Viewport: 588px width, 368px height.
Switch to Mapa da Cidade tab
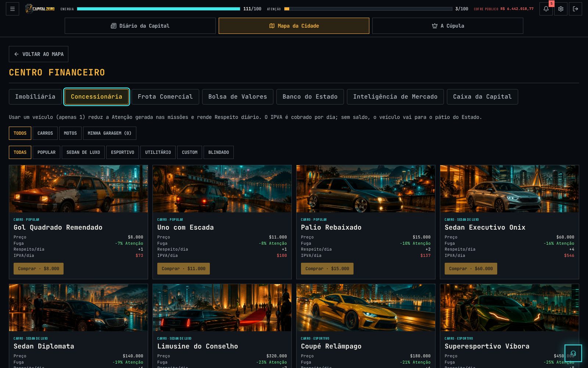point(294,26)
